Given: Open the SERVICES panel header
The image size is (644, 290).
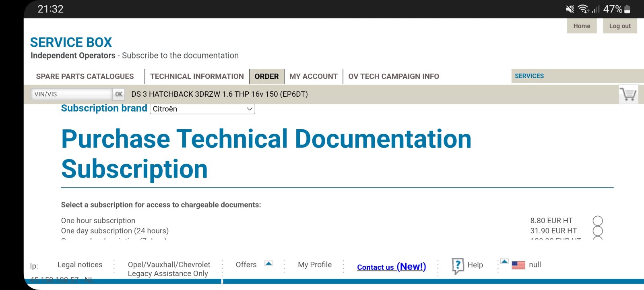Looking at the screenshot, I should [578, 76].
